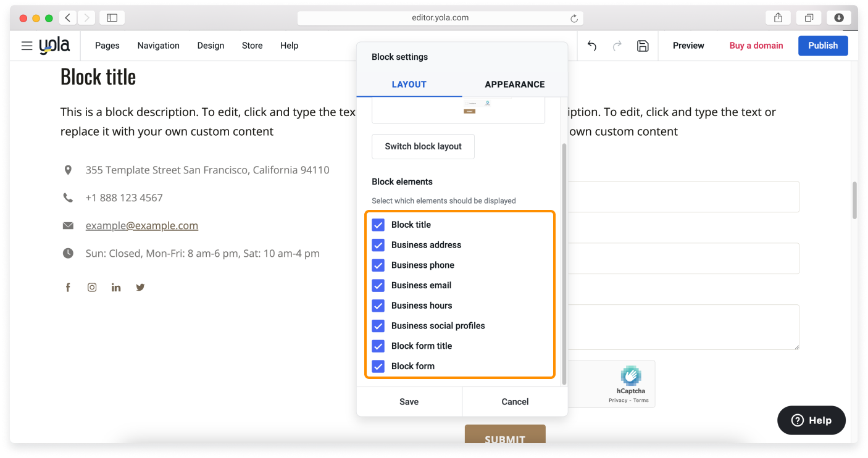Click the Twitter social icon
The height and width of the screenshot is (458, 868).
click(x=140, y=286)
